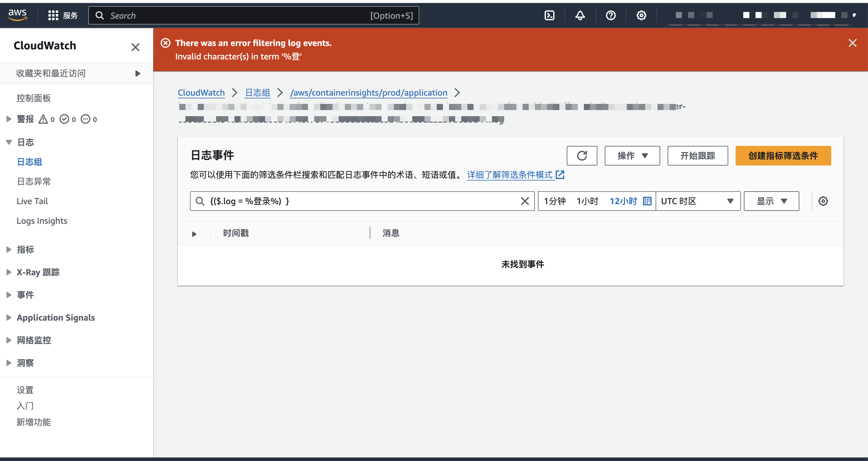Image resolution: width=868 pixels, height=461 pixels.
Task: Open 新增功能 in the sidebar
Action: (x=34, y=422)
